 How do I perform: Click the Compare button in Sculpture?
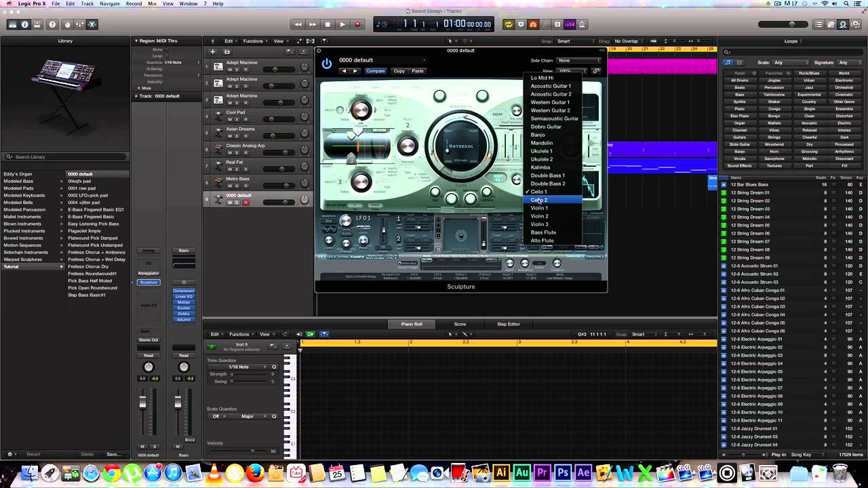pyautogui.click(x=376, y=70)
